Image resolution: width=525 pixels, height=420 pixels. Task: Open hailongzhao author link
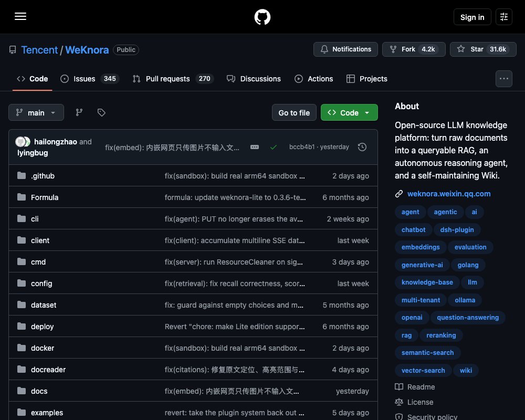pos(56,142)
